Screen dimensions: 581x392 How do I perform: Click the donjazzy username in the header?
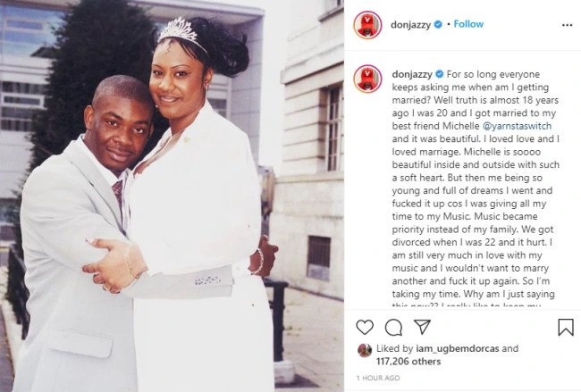(411, 25)
